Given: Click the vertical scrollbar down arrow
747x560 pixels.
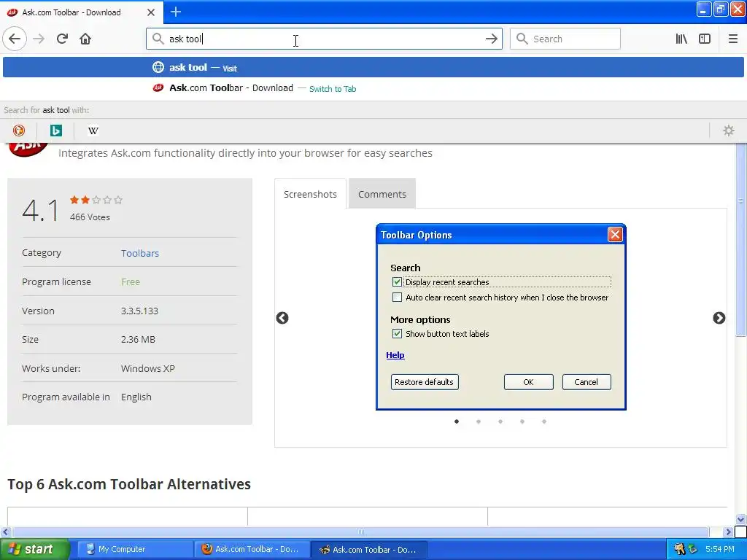Looking at the screenshot, I should click(x=740, y=519).
